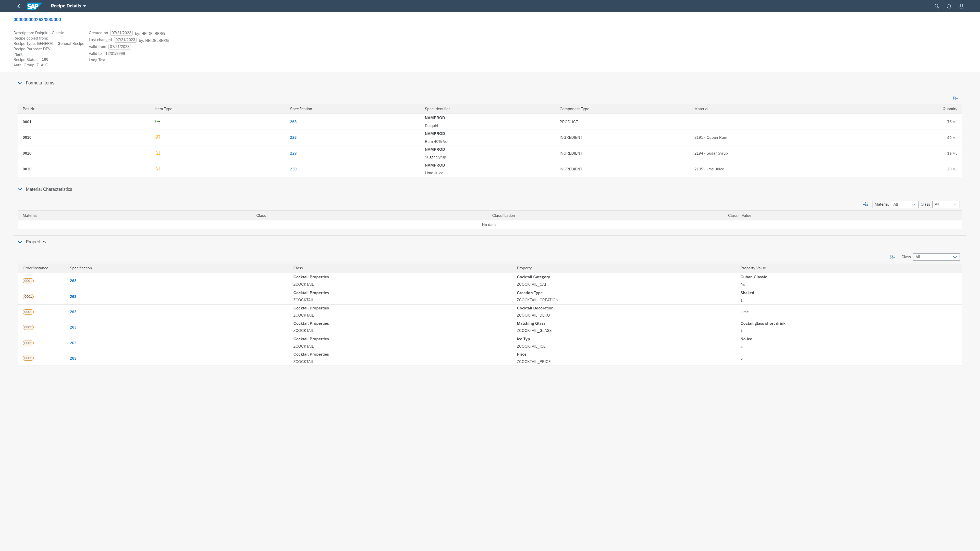Click Property Value column header
Viewport: 980px width, 551px height.
click(x=753, y=268)
